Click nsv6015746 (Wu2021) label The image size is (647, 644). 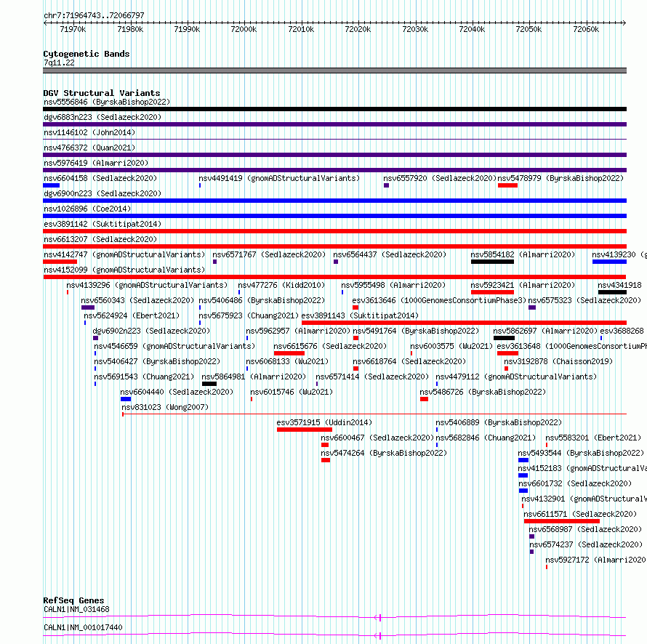[292, 392]
